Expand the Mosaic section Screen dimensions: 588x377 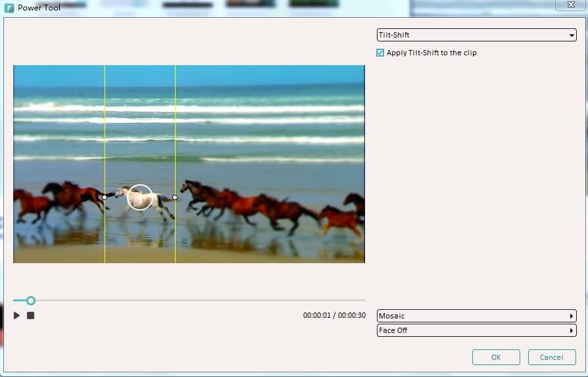[x=477, y=316]
